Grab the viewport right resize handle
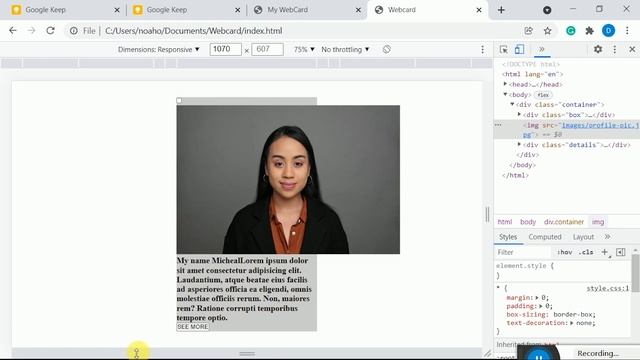This screenshot has width=640, height=360. [x=487, y=214]
